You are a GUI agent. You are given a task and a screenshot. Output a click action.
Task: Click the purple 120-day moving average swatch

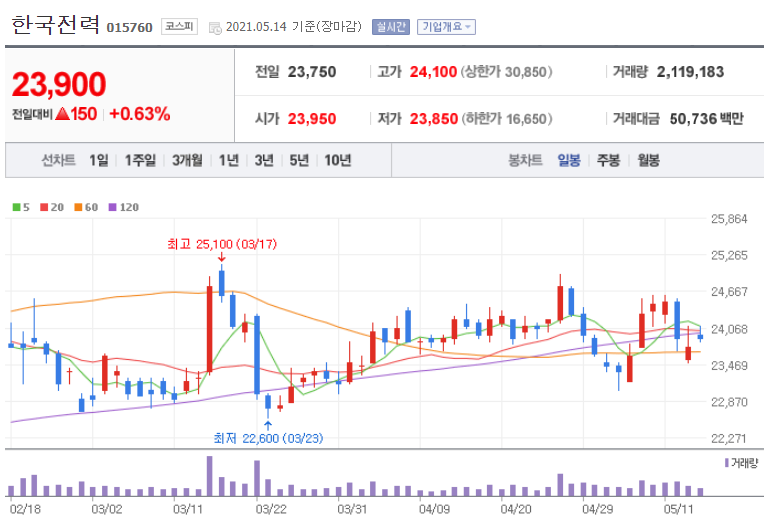coord(113,207)
